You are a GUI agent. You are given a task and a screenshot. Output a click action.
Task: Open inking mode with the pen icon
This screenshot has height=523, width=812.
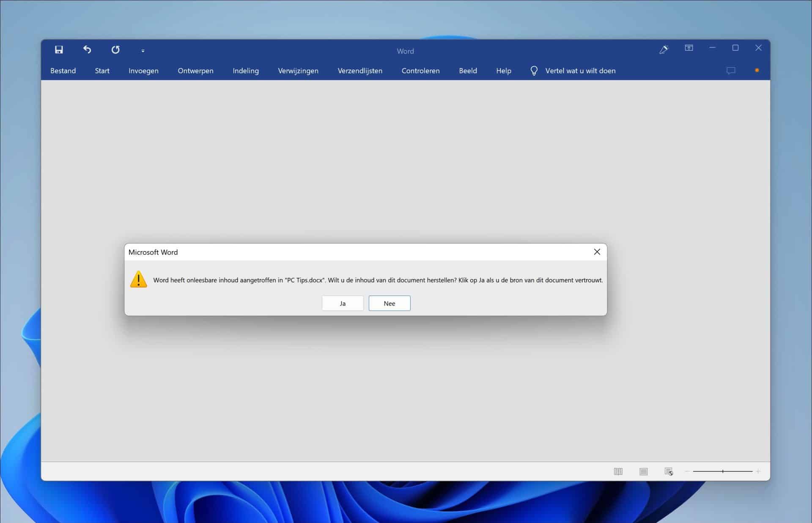664,49
